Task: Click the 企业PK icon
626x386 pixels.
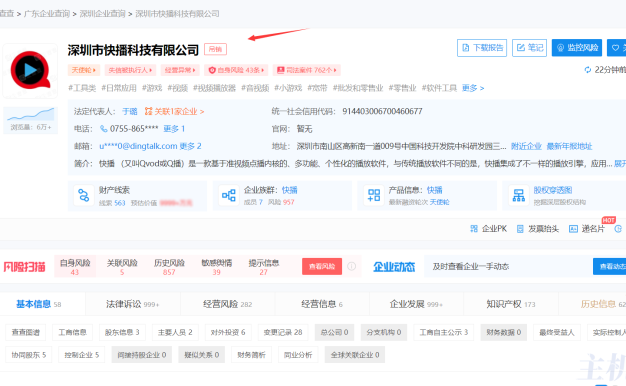Action: coord(474,229)
